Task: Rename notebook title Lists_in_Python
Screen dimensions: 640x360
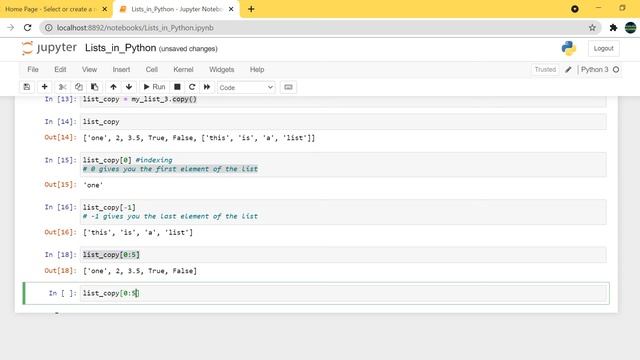Action: pyautogui.click(x=120, y=48)
